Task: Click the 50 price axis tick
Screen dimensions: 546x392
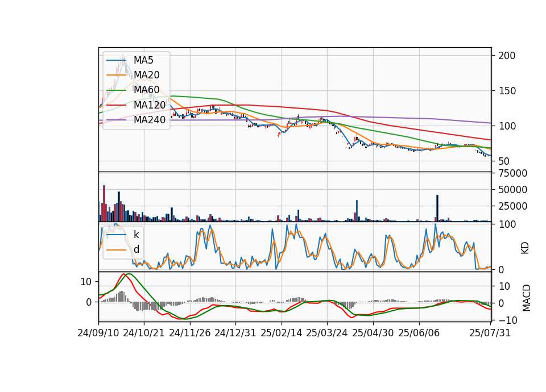Action: [504, 161]
